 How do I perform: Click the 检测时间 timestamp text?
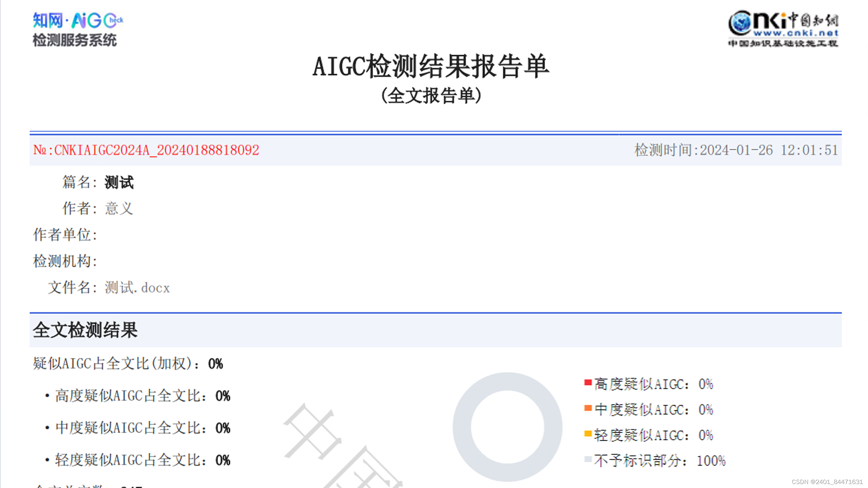point(736,150)
